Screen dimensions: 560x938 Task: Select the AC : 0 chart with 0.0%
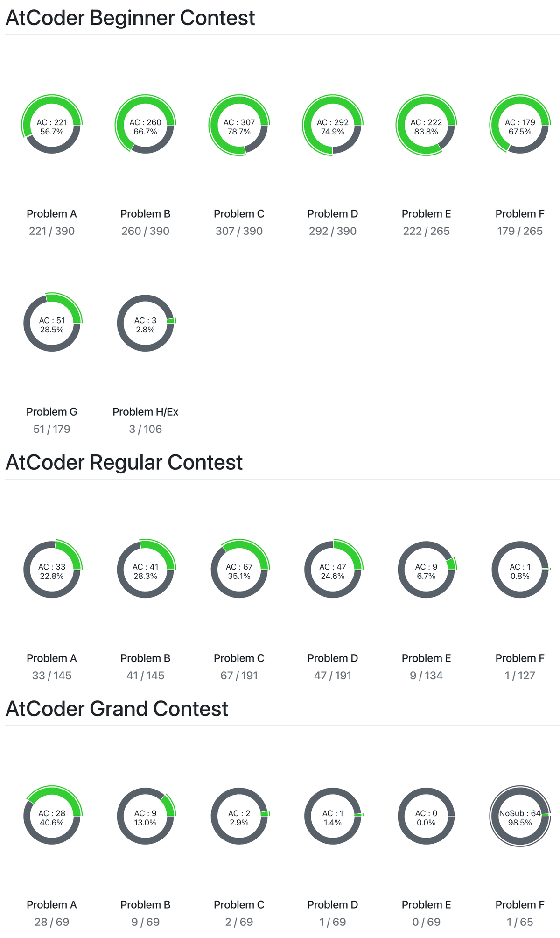[426, 816]
